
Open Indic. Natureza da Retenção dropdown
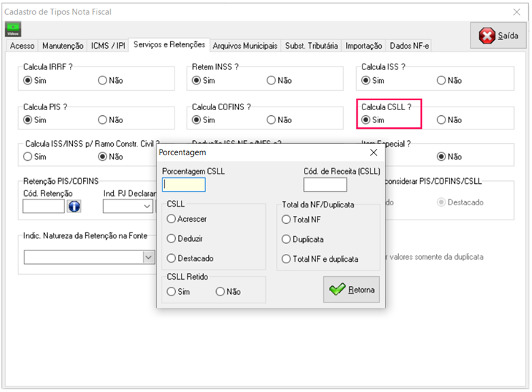click(x=148, y=257)
